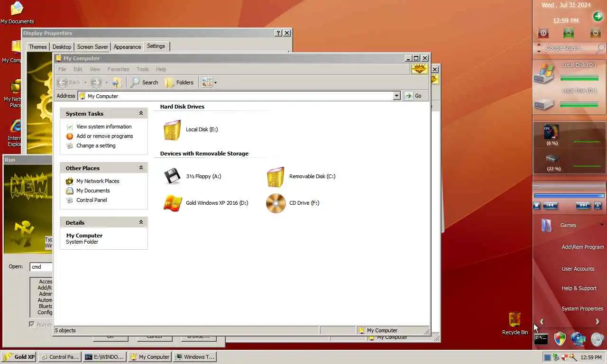The width and height of the screenshot is (607, 364).
Task: Open the Edit menu
Action: click(x=78, y=69)
